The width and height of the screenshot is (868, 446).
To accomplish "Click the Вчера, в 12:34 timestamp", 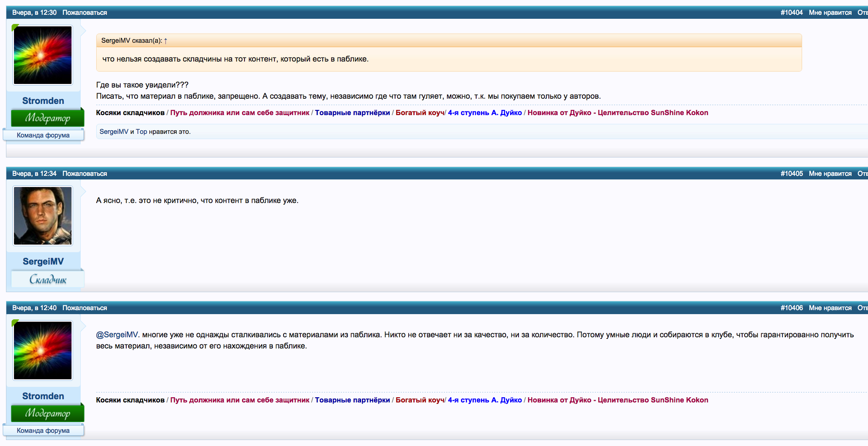I will (34, 174).
